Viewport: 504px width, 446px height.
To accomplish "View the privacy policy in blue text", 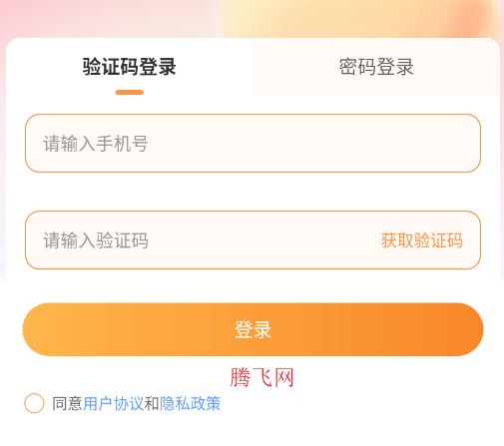I will (x=191, y=403).
